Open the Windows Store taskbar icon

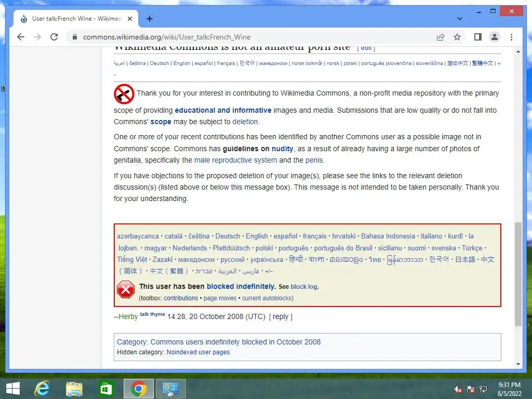coord(106,389)
